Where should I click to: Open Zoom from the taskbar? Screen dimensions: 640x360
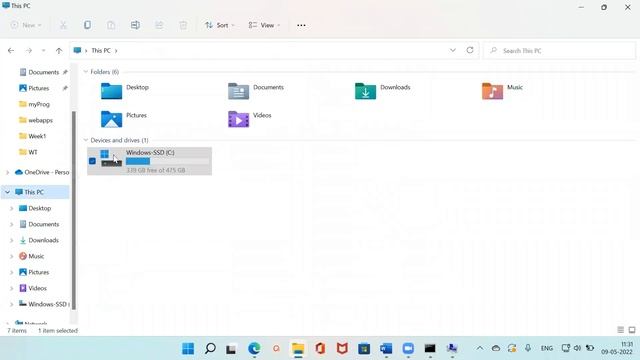[x=408, y=349]
